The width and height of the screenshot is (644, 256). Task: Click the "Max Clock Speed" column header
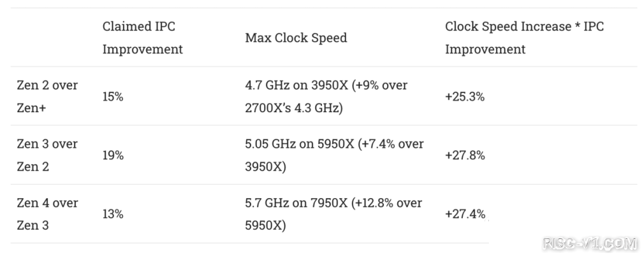pos(296,38)
